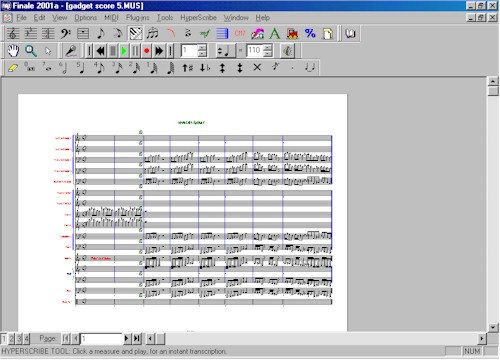Jump to the last page button
This screenshot has width=500, height=360.
click(x=136, y=339)
